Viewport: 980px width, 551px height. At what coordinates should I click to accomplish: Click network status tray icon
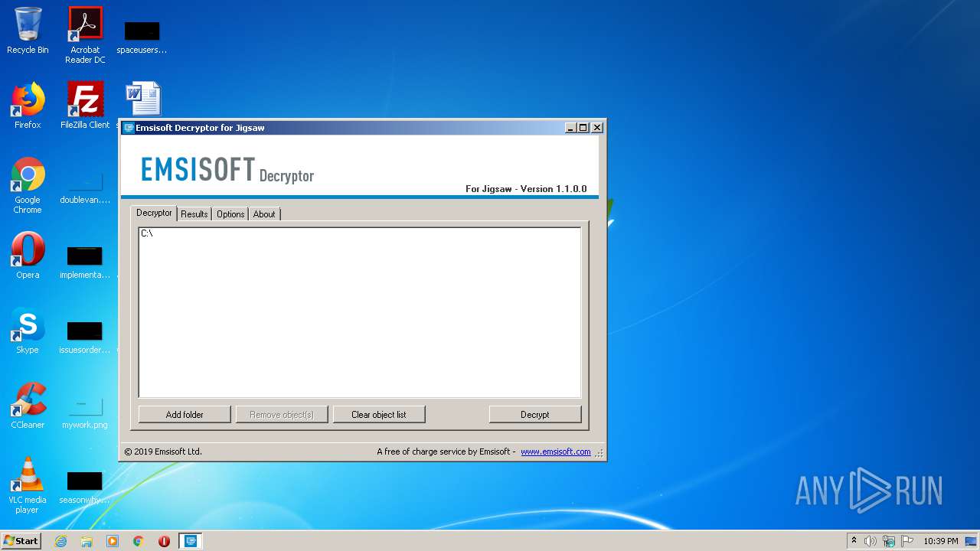889,541
